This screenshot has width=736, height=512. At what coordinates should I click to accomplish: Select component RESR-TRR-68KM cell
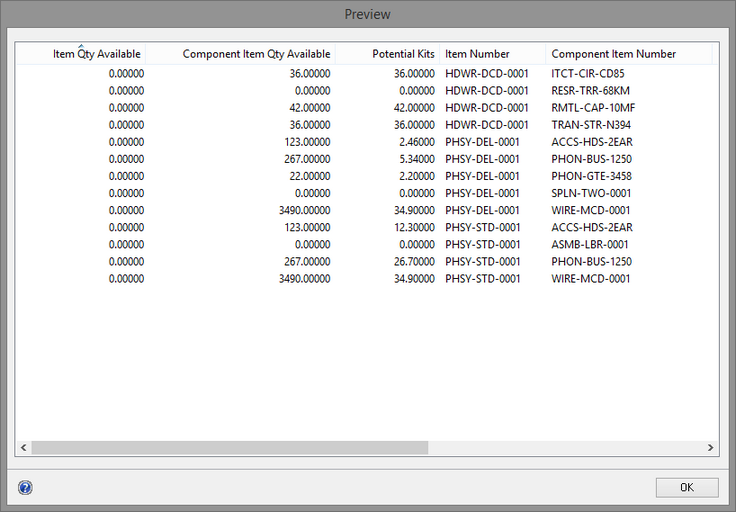tap(590, 91)
